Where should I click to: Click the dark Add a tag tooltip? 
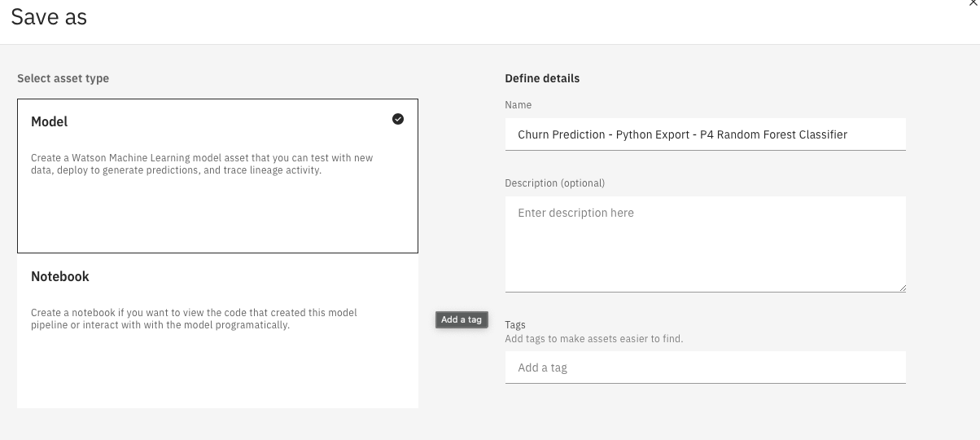click(x=462, y=319)
